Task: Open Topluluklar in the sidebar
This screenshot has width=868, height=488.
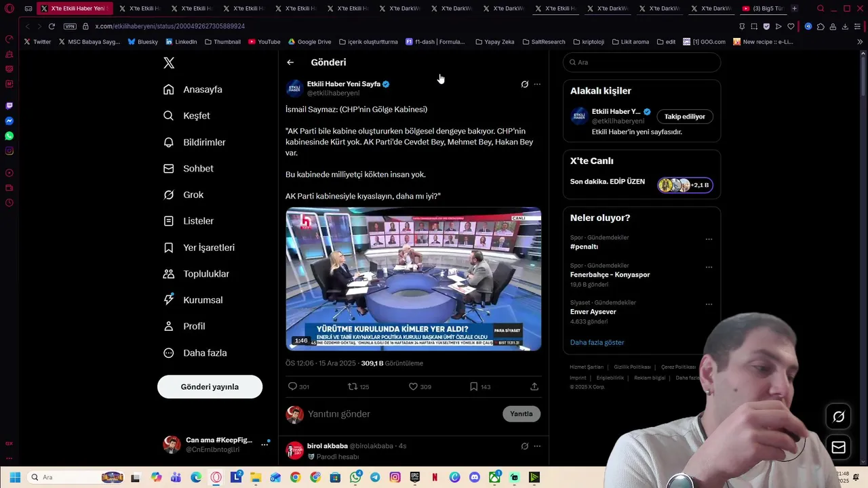Action: point(196,274)
